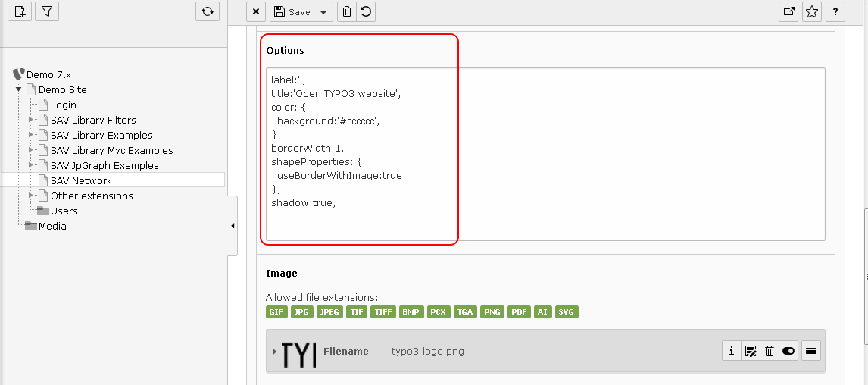Click the SAV Library Filters page icon

(43, 120)
